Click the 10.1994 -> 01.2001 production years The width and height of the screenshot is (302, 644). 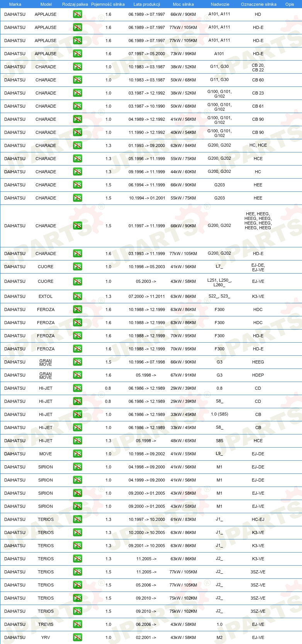tap(147, 198)
